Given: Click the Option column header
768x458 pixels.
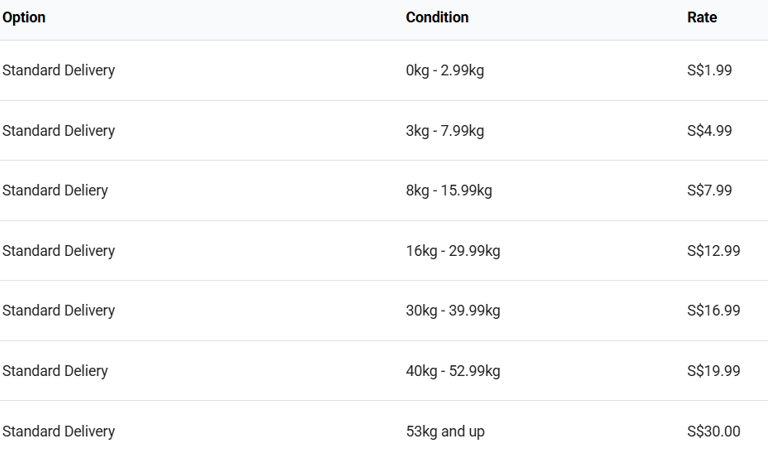Looking at the screenshot, I should click(x=24, y=18).
